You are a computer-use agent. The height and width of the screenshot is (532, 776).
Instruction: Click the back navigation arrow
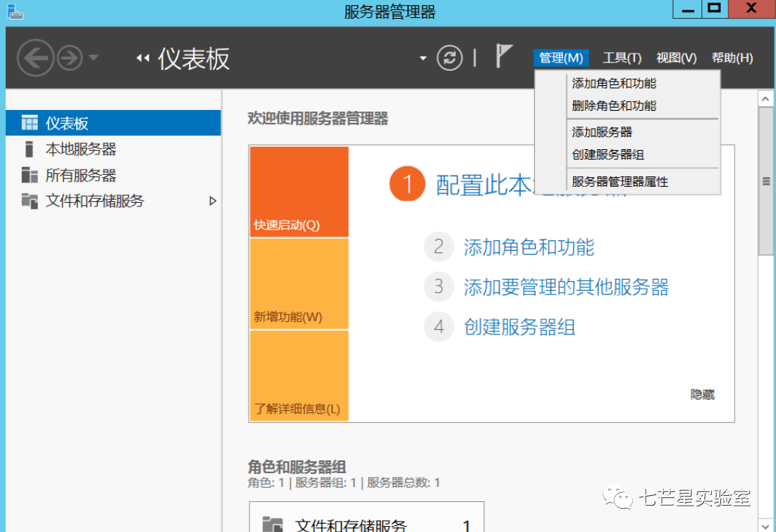pyautogui.click(x=35, y=58)
